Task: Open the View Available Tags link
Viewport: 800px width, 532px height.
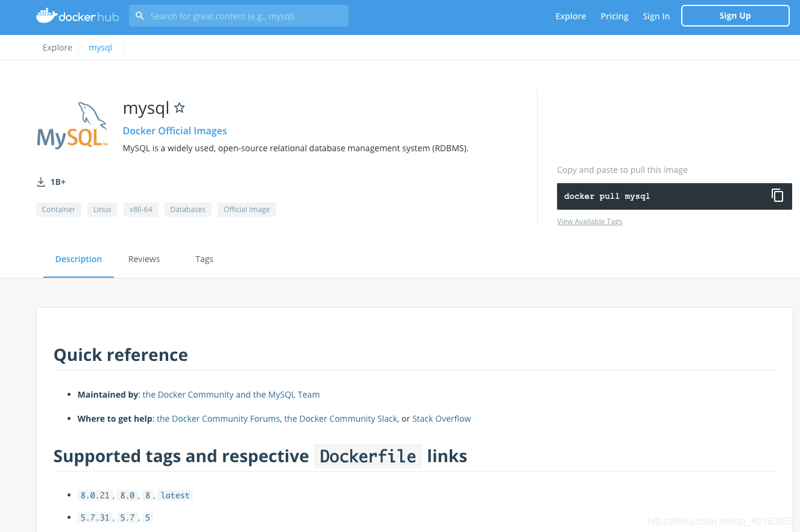Action: click(590, 222)
